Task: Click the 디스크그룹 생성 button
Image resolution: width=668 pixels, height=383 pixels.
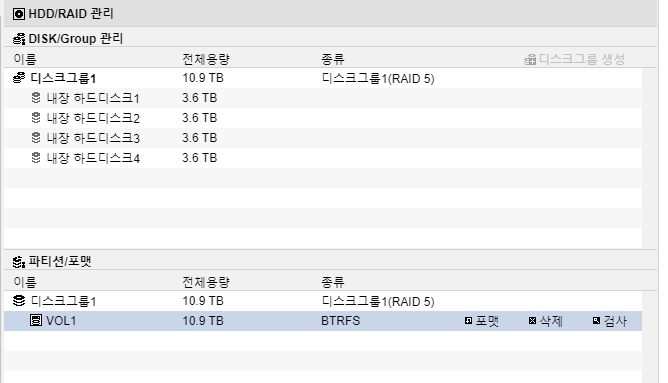Action: 574,59
